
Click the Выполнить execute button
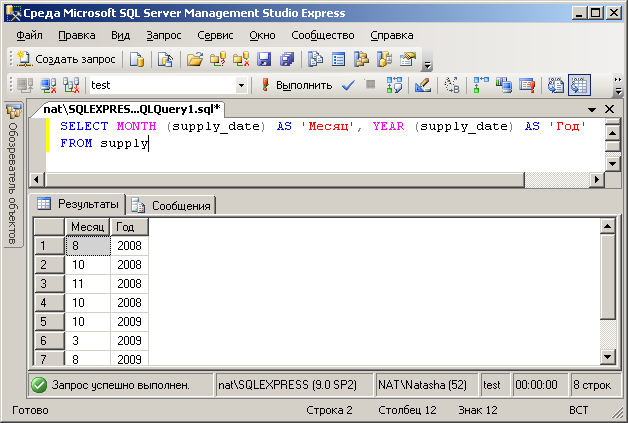pyautogui.click(x=296, y=85)
